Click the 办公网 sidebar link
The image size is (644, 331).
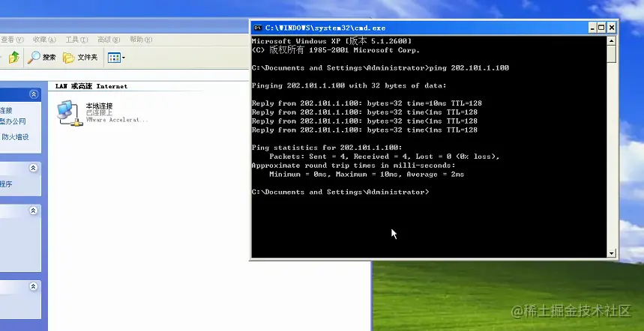point(13,121)
